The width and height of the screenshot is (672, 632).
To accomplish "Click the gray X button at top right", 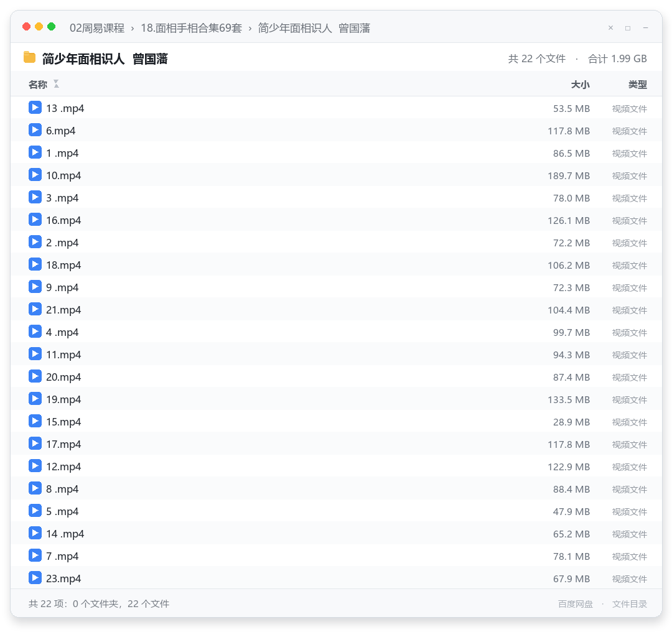I will tap(611, 28).
